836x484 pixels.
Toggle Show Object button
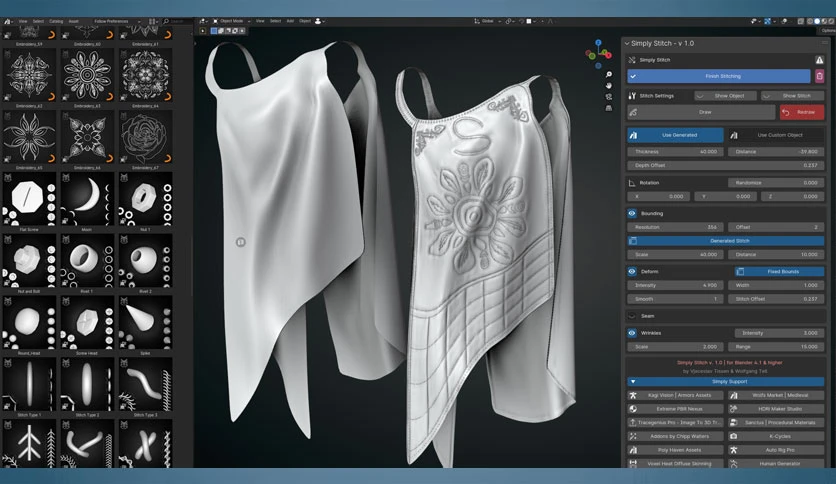725,96
